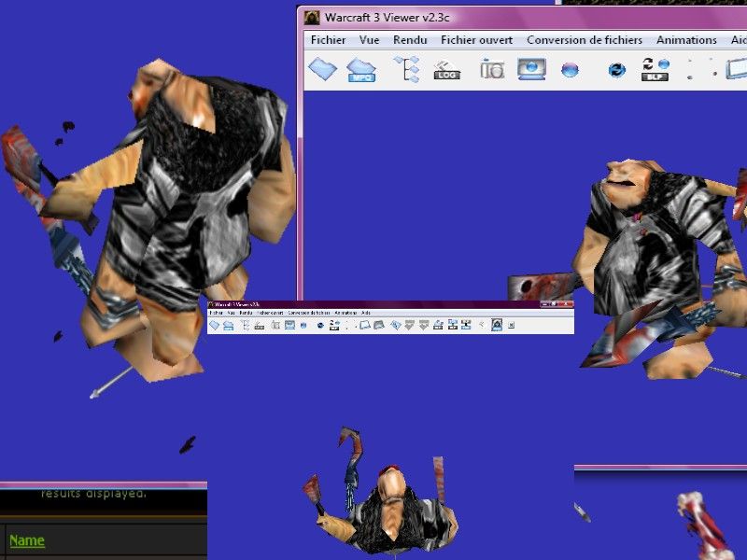The height and width of the screenshot is (560, 747).
Task: Click the scattered dots icon in large window
Action: click(x=700, y=69)
